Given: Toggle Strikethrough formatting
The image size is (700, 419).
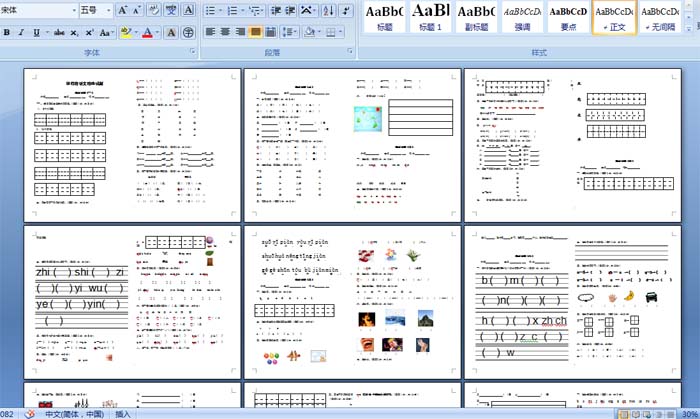Looking at the screenshot, I should [59, 33].
